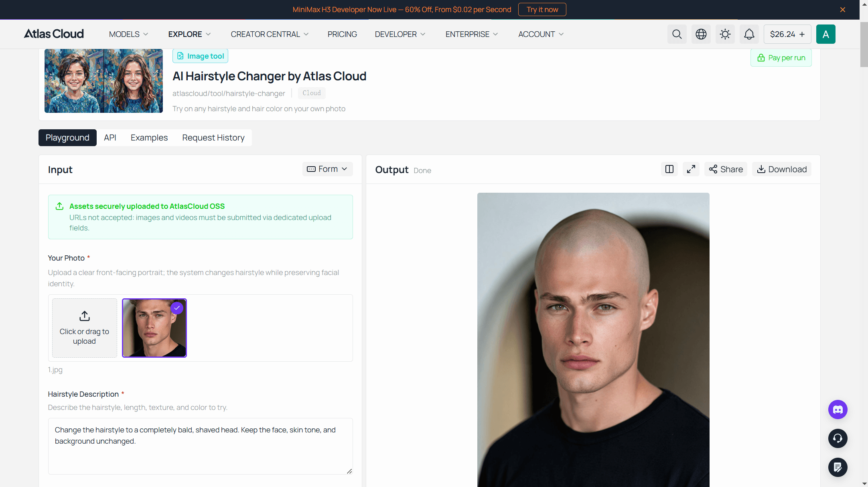Click the account balance $26.24 button
This screenshot has width=868, height=487.
787,34
